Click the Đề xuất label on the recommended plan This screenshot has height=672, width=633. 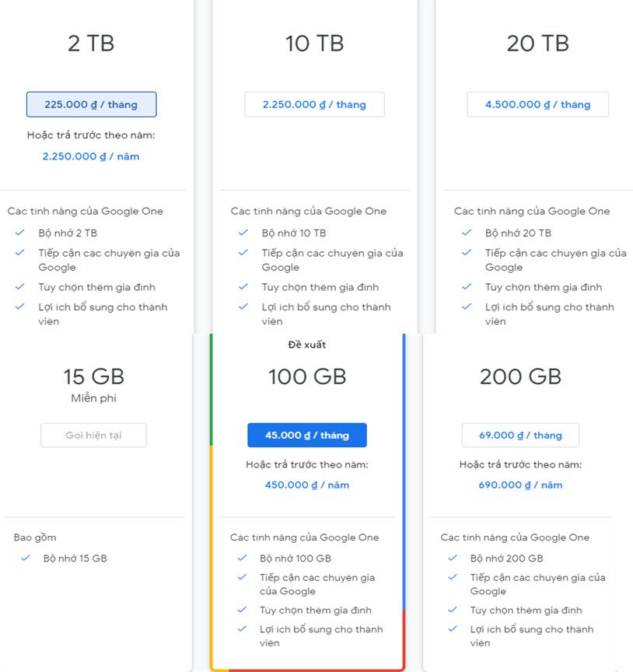(x=307, y=345)
